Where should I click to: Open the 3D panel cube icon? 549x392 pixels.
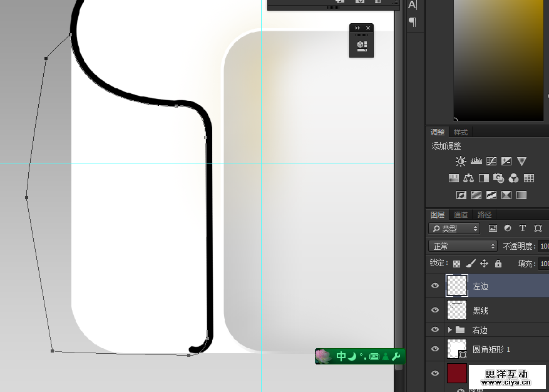[361, 46]
